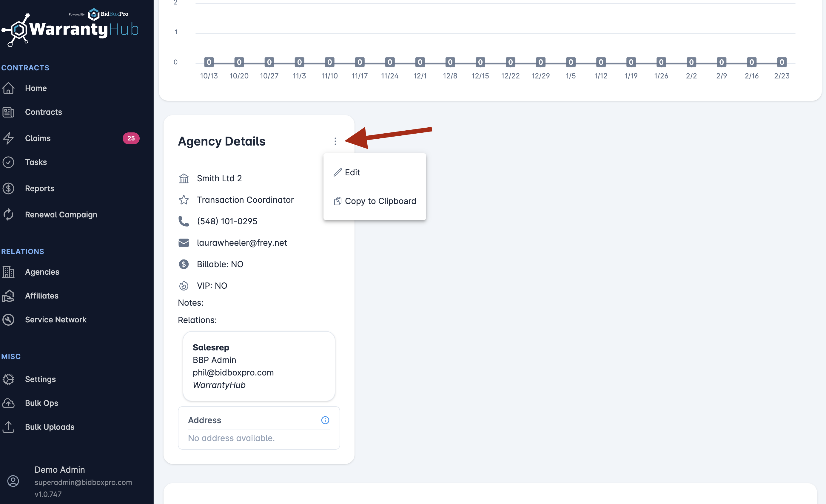Click the Reports dollar icon

(x=8, y=188)
